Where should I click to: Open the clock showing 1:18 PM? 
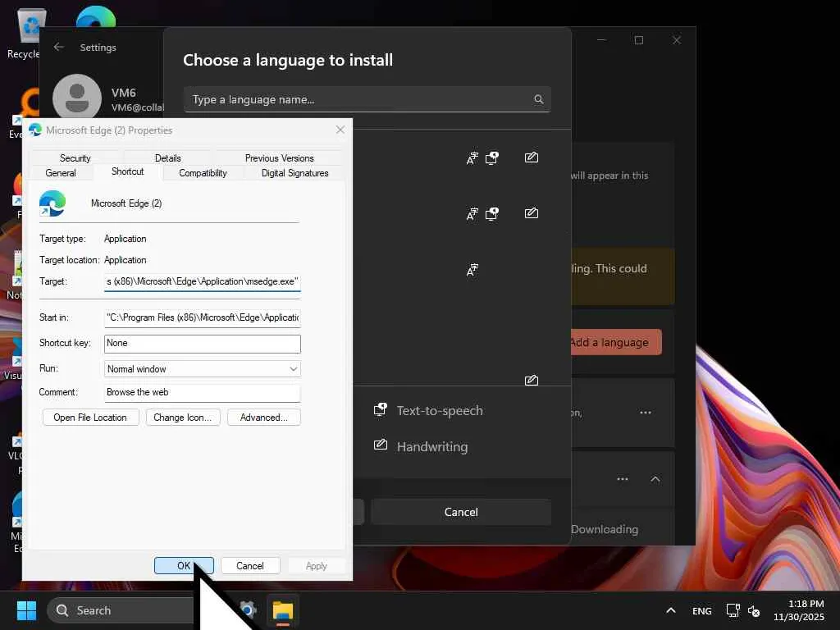click(x=799, y=610)
